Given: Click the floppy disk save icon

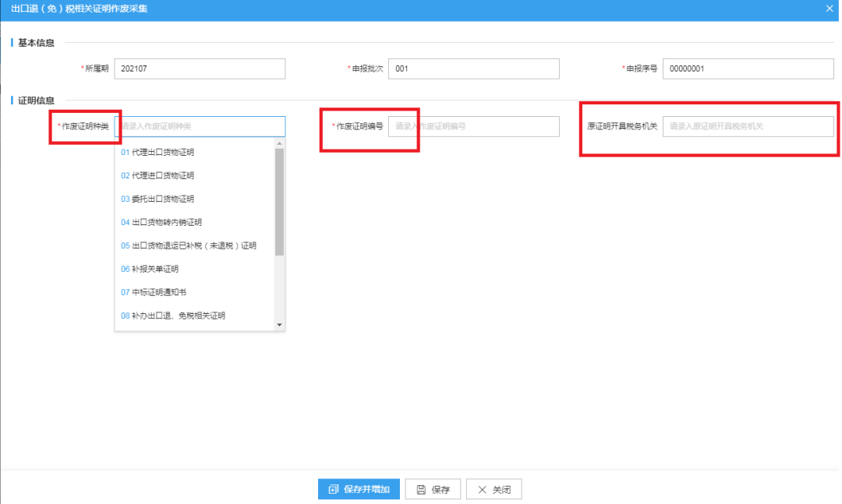Looking at the screenshot, I should (x=421, y=489).
